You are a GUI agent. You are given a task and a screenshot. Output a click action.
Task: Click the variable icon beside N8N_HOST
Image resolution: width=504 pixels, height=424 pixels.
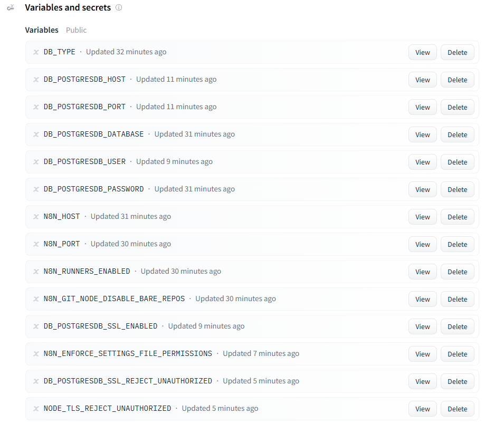pos(36,217)
